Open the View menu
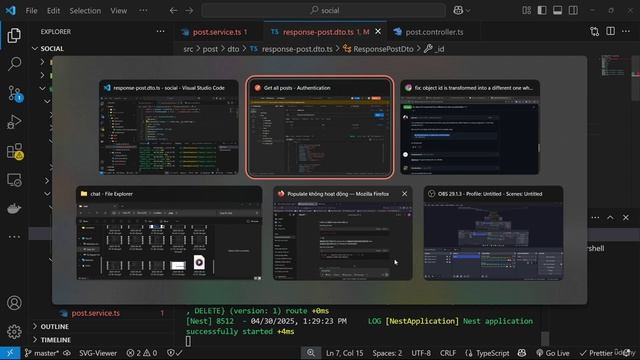The image size is (640, 360). click(x=119, y=11)
